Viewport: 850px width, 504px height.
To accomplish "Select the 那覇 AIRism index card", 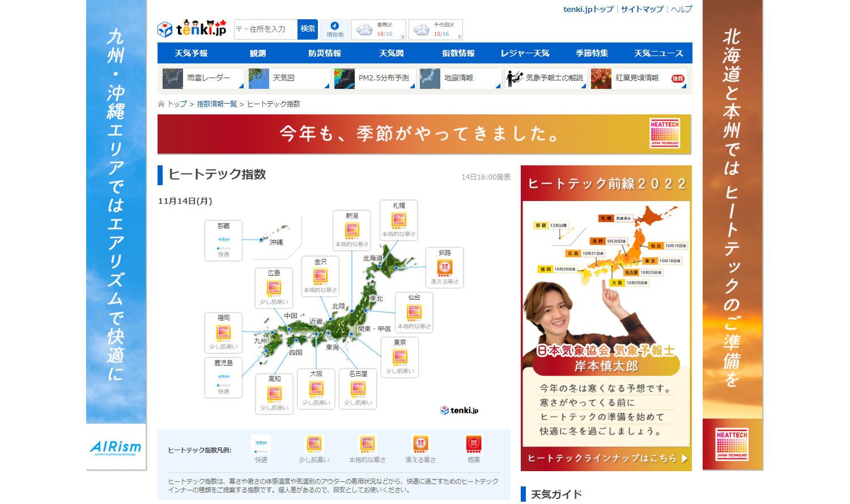I will 223,240.
